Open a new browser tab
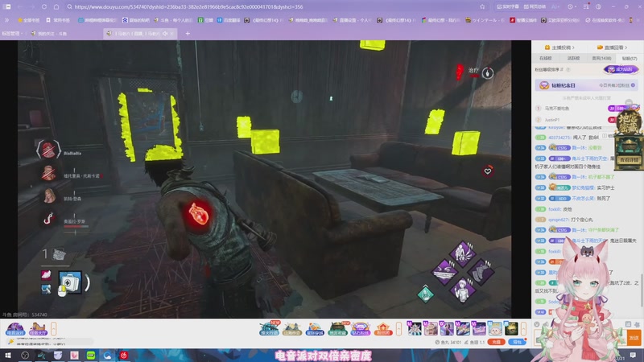The image size is (644, 362). 188,34
